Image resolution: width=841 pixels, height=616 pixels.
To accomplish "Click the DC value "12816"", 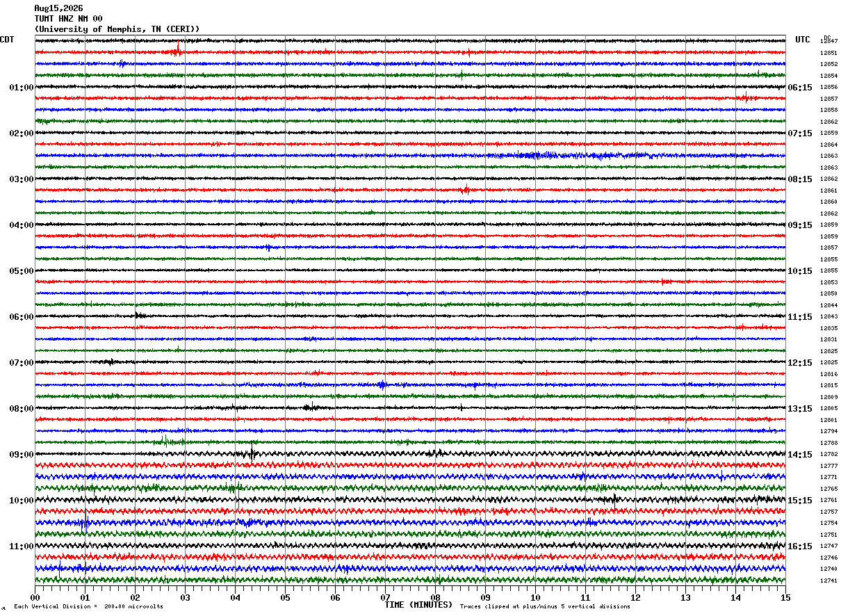I will pyautogui.click(x=828, y=374).
